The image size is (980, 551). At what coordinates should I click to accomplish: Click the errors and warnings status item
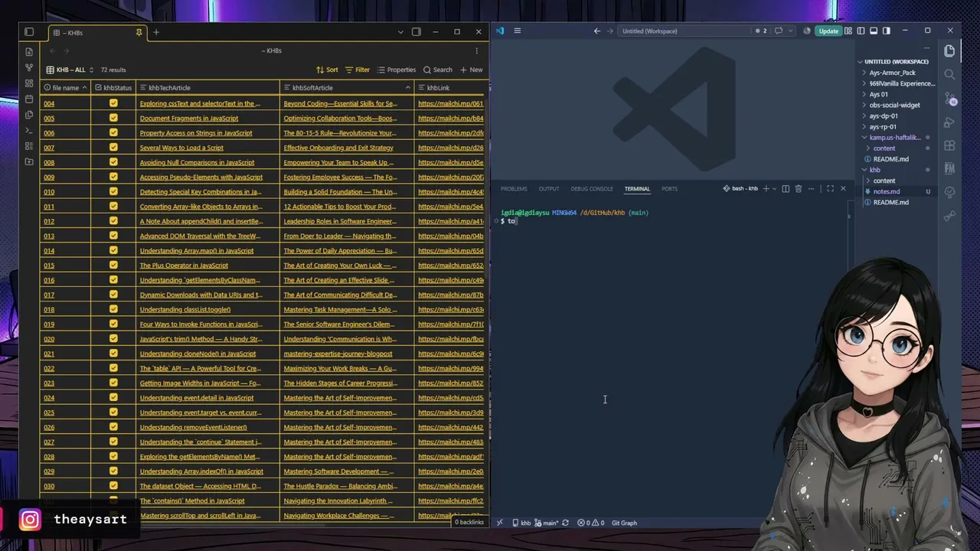tap(591, 523)
